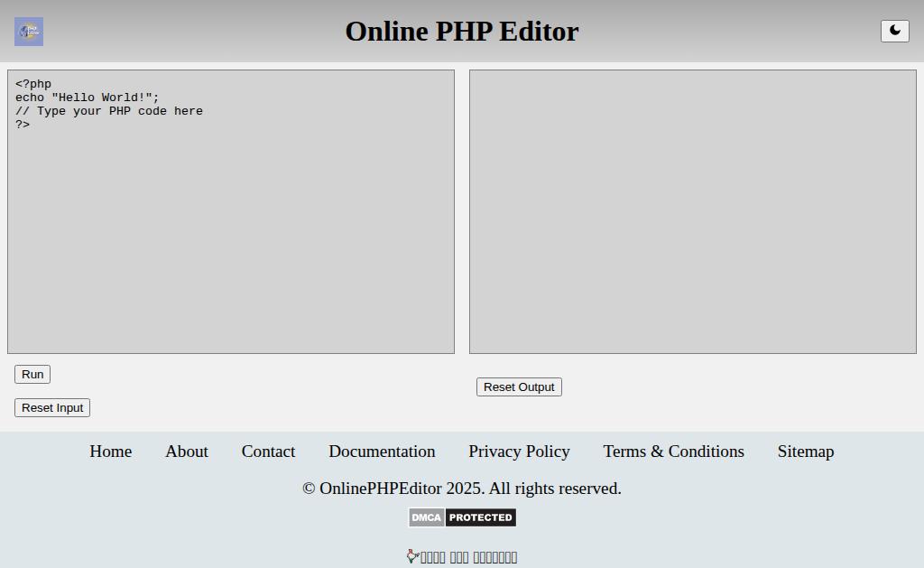924x568 pixels.
Task: Open the Contact footer link
Action: coord(268,452)
